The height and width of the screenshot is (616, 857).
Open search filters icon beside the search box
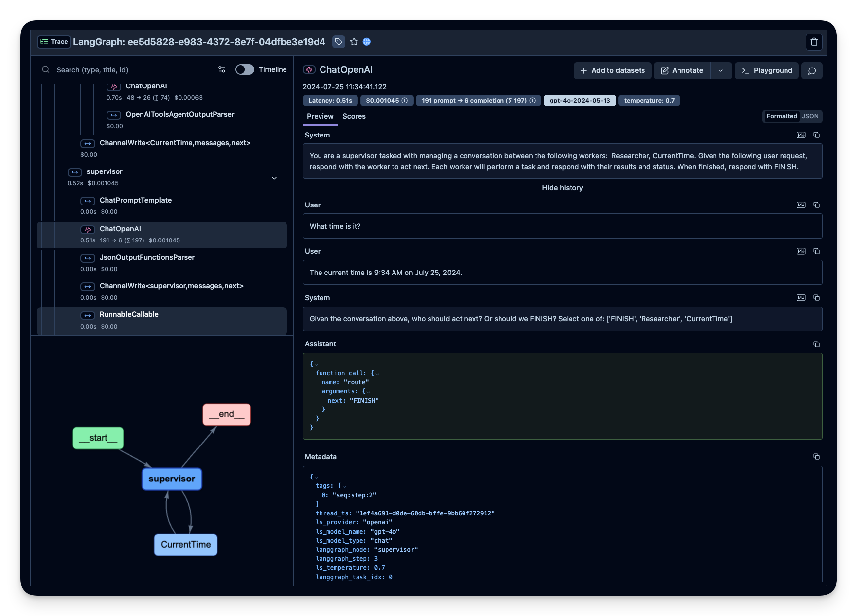point(221,69)
